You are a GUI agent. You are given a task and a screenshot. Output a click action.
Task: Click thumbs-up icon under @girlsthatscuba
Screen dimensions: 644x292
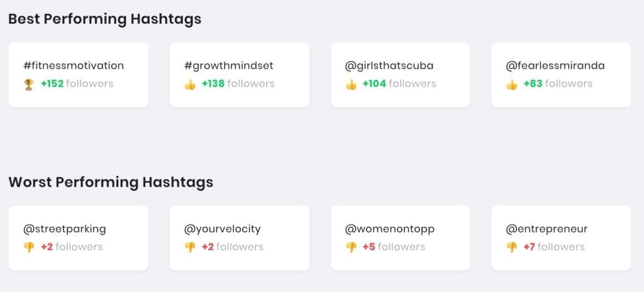point(351,85)
